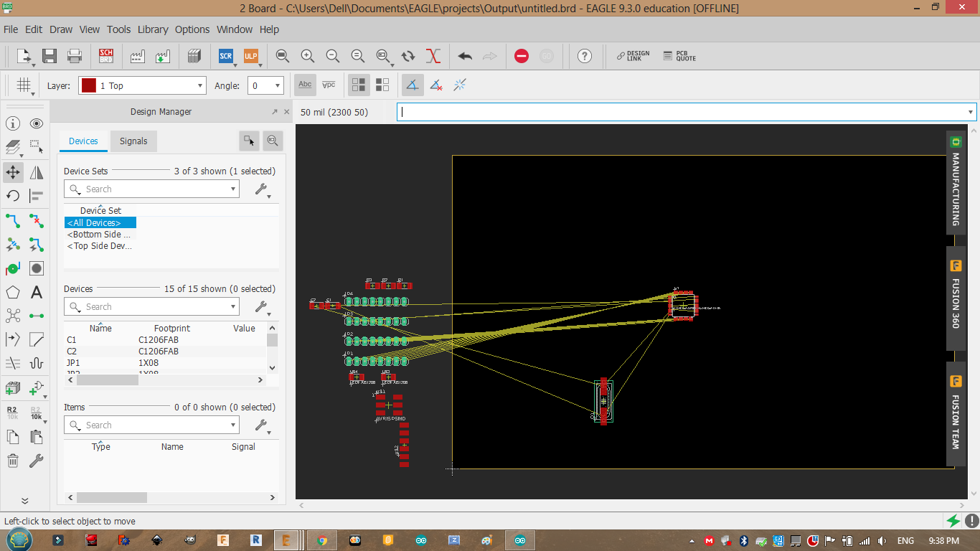Select the Polygon tool
This screenshot has height=551, width=980.
pos(13,293)
